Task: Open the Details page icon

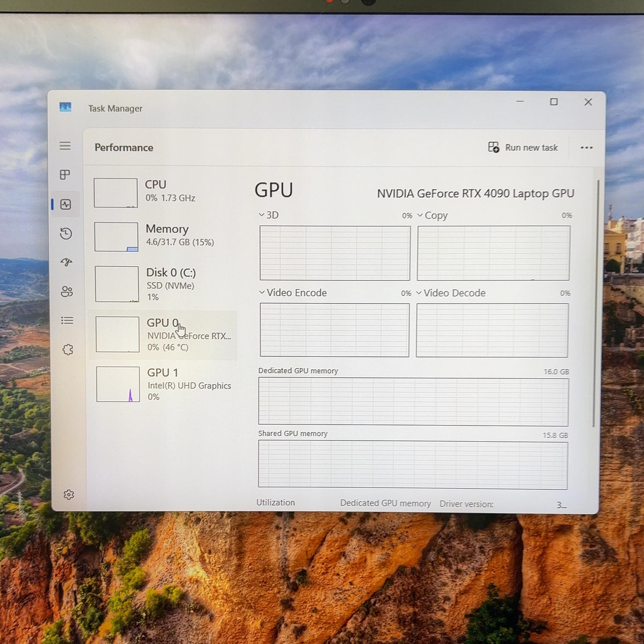Action: (x=67, y=320)
